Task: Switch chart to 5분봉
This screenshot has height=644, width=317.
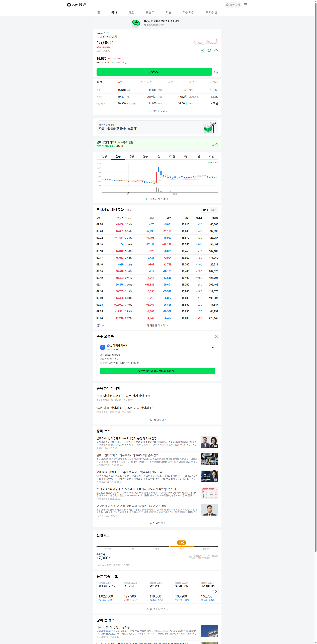Action: pos(104,157)
